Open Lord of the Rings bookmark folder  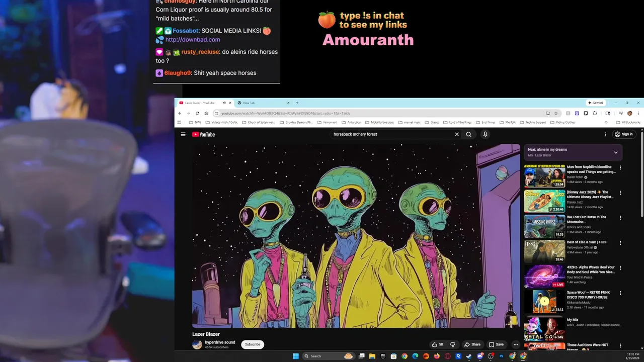tap(457, 122)
